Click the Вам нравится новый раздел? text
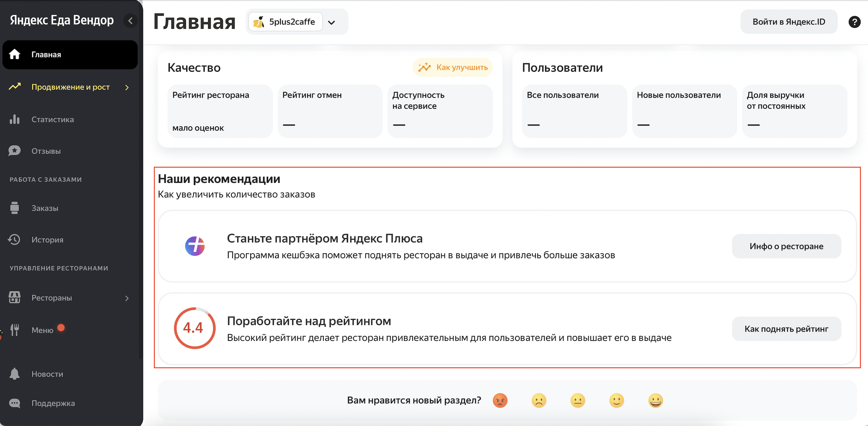Viewport: 868px width, 426px height. point(414,400)
